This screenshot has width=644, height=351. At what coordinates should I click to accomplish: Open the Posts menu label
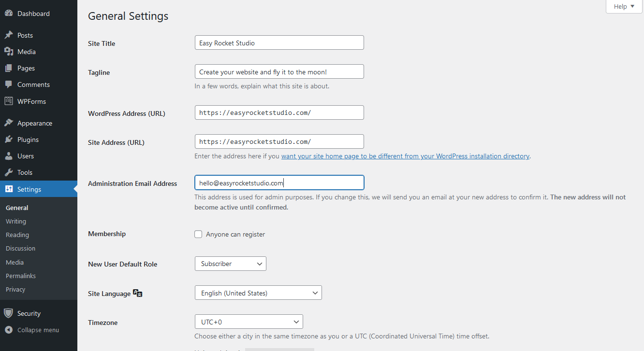tap(25, 35)
